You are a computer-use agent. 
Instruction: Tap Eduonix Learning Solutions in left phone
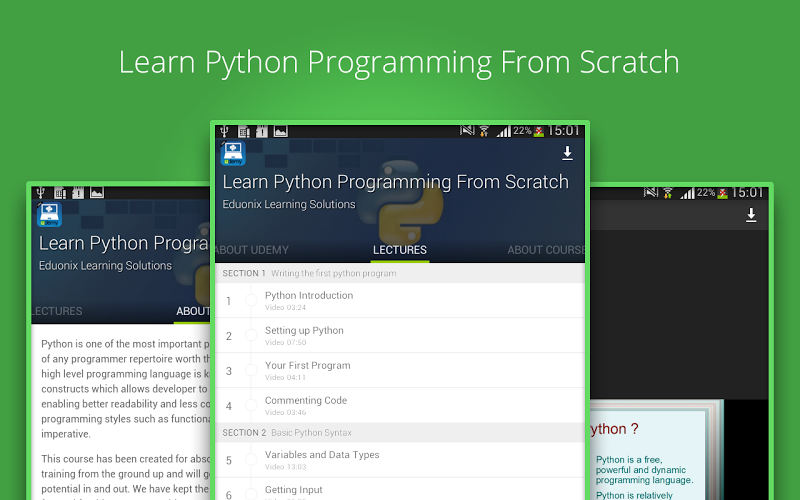click(x=105, y=266)
